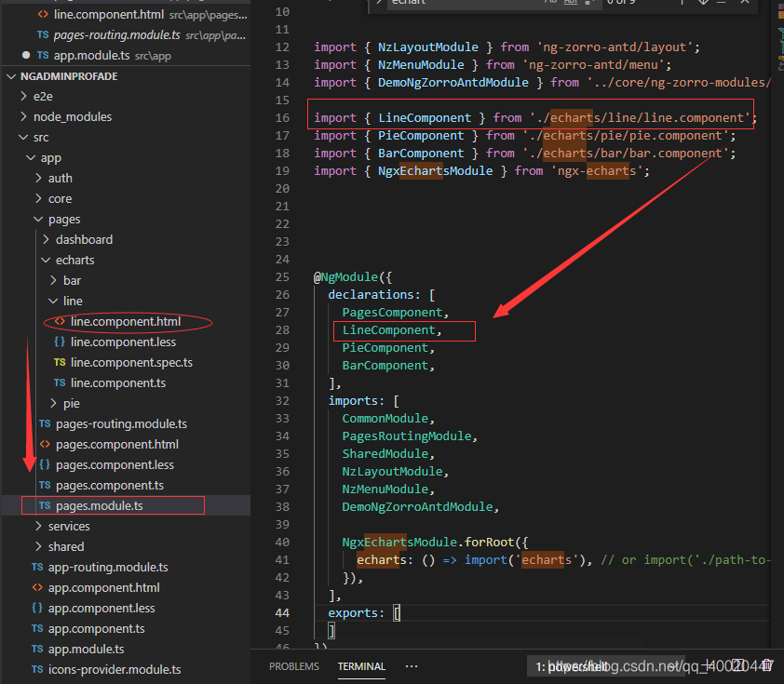Click CommonModule in the imports array
The image size is (784, 684).
coord(385,419)
